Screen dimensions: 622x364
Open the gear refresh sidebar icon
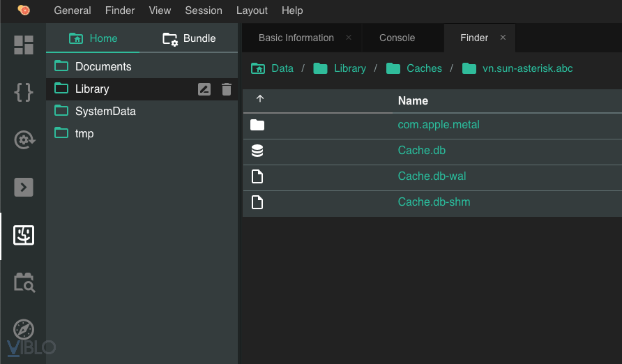[24, 139]
